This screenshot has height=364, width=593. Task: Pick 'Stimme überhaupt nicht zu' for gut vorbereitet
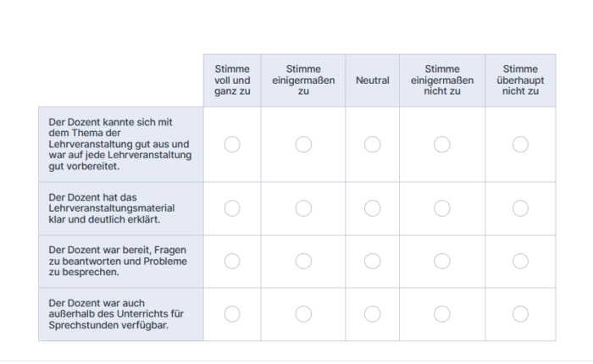coord(520,145)
